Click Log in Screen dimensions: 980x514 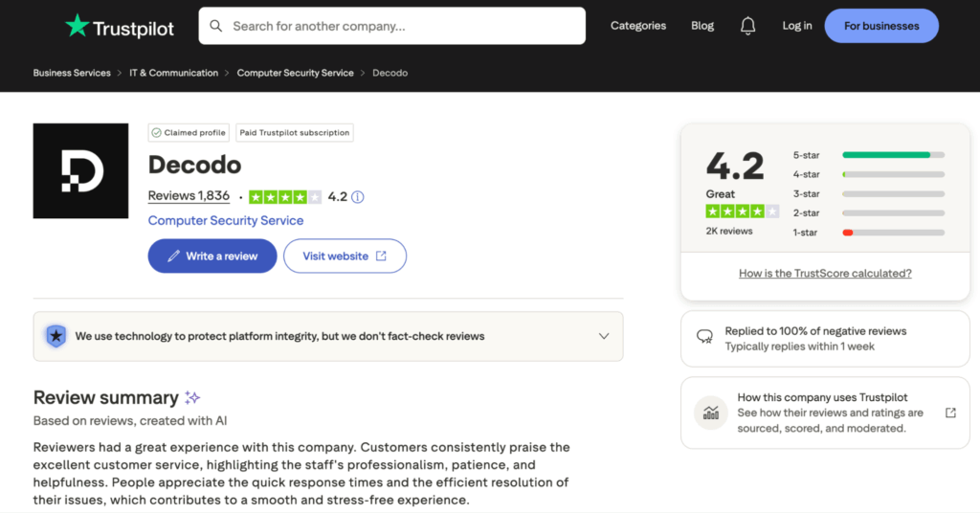pyautogui.click(x=797, y=26)
